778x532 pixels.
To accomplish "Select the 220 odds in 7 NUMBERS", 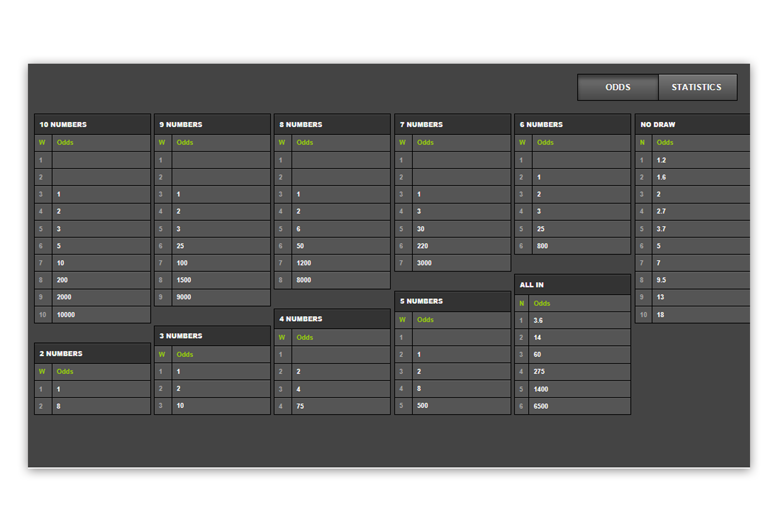I will click(461, 246).
